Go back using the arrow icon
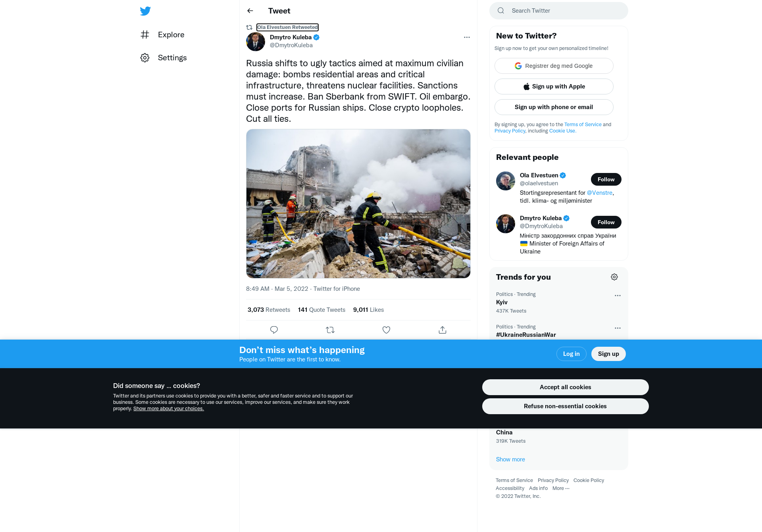This screenshot has width=762, height=532. coord(250,11)
